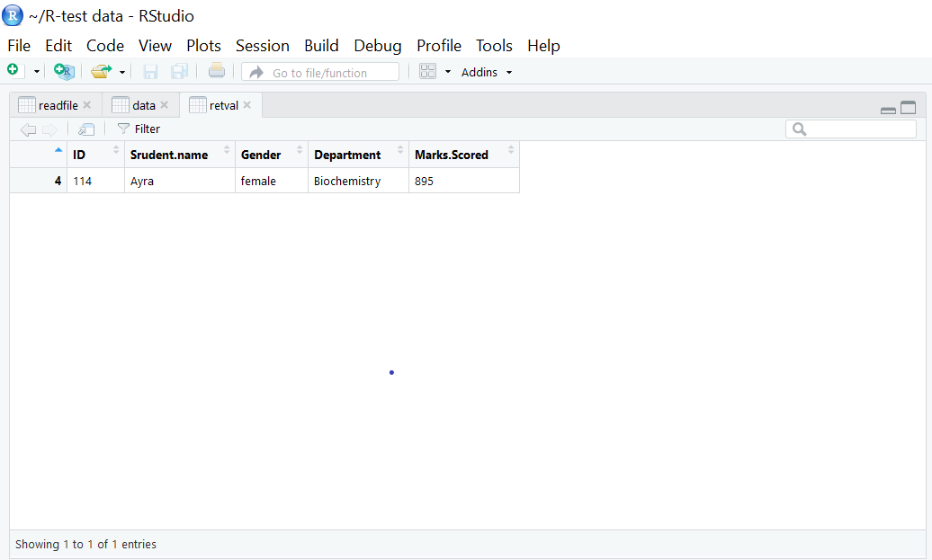The image size is (932, 560).
Task: Click inside the table search box
Action: coord(850,129)
